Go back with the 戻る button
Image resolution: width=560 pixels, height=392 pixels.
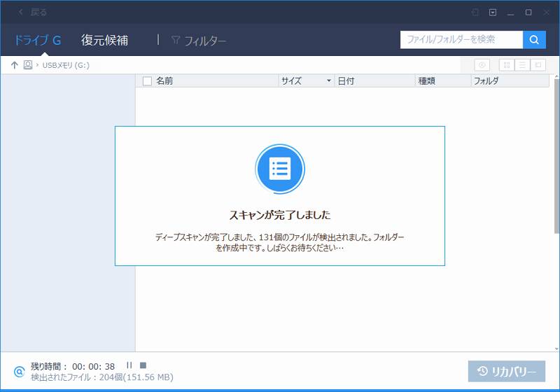click(x=33, y=12)
